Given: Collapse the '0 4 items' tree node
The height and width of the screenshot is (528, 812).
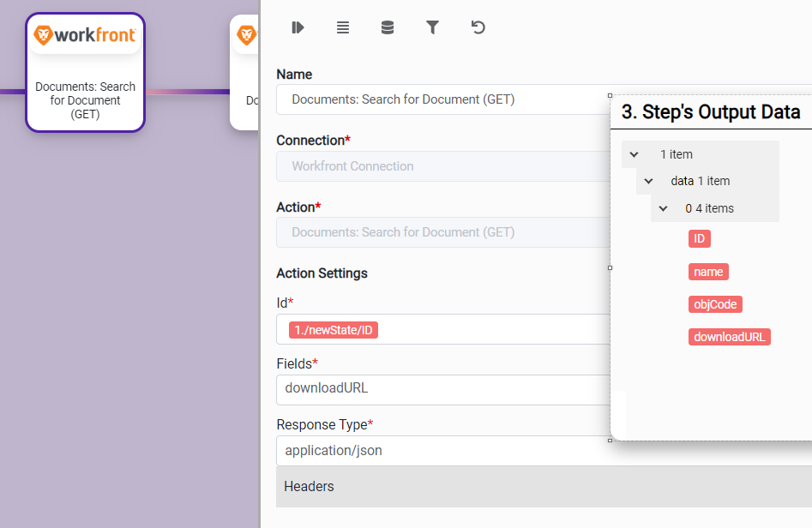Looking at the screenshot, I should [664, 208].
